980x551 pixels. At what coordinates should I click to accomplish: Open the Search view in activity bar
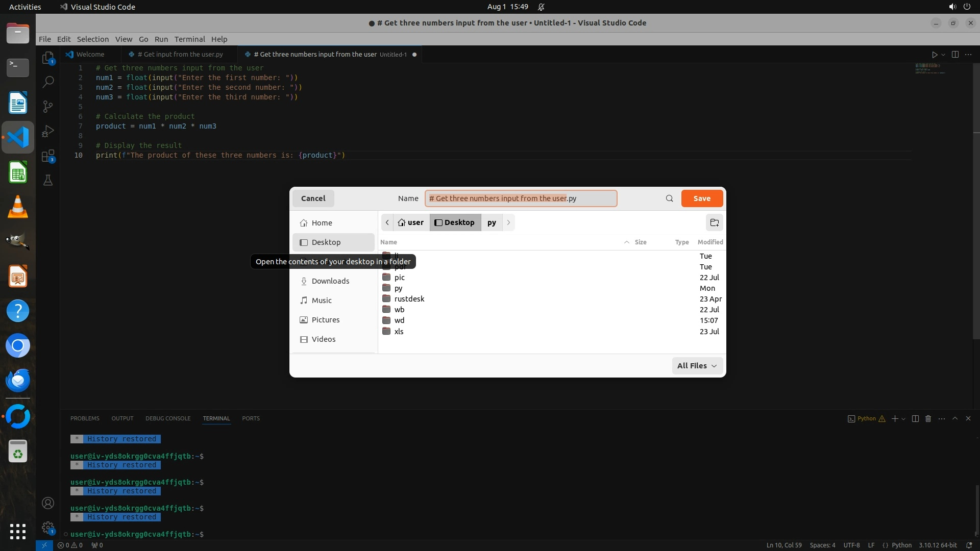48,82
